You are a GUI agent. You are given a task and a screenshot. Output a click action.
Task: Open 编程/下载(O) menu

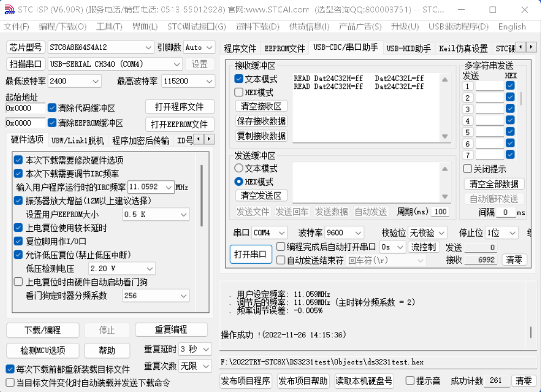click(x=62, y=27)
